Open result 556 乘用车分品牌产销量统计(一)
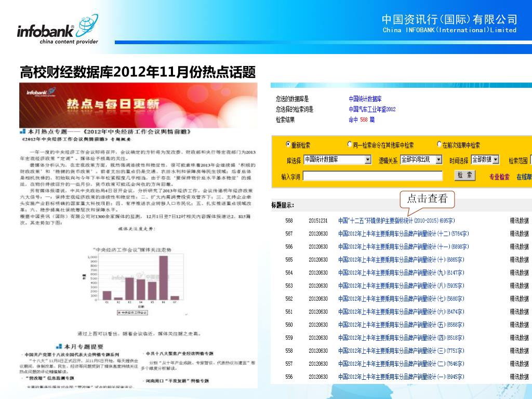Viewport: 532px width, 399px height. 401,377
